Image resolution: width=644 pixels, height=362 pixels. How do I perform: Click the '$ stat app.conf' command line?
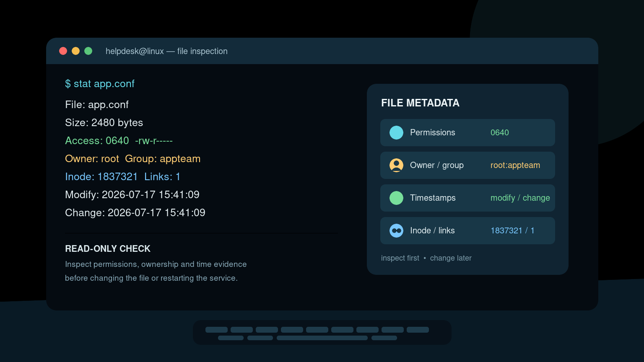100,84
